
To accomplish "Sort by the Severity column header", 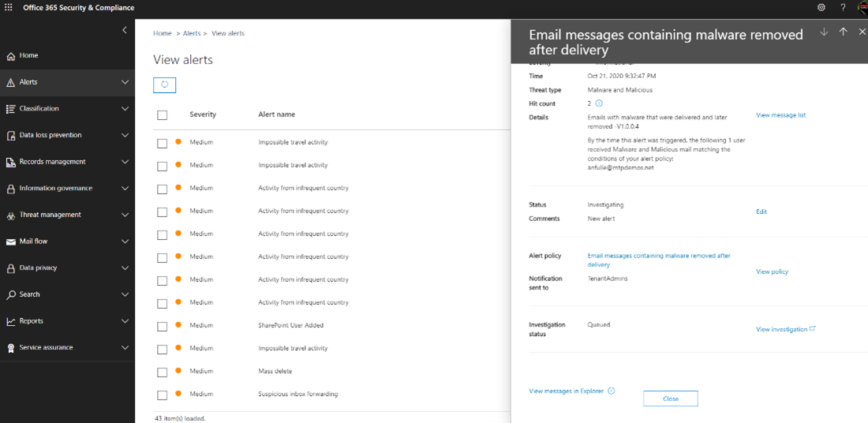I will [x=203, y=114].
